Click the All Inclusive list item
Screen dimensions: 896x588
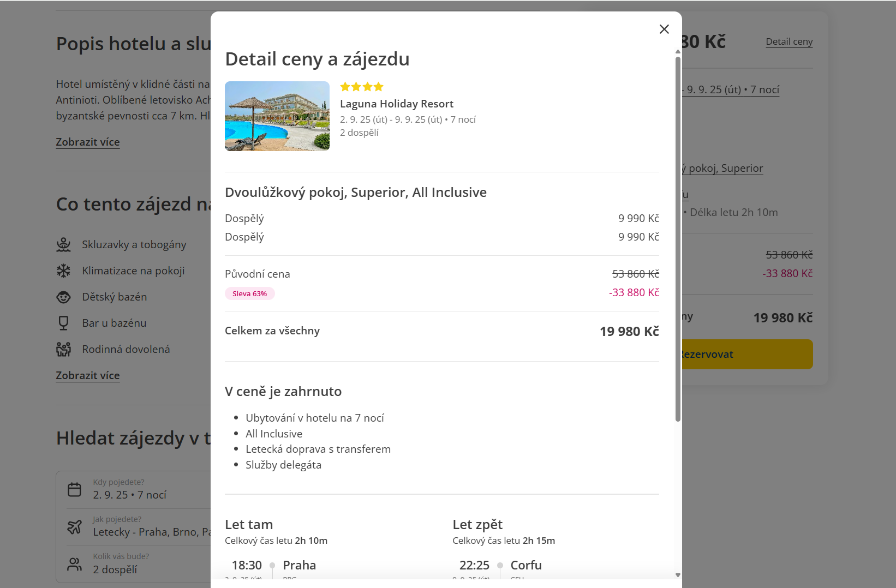[274, 434]
